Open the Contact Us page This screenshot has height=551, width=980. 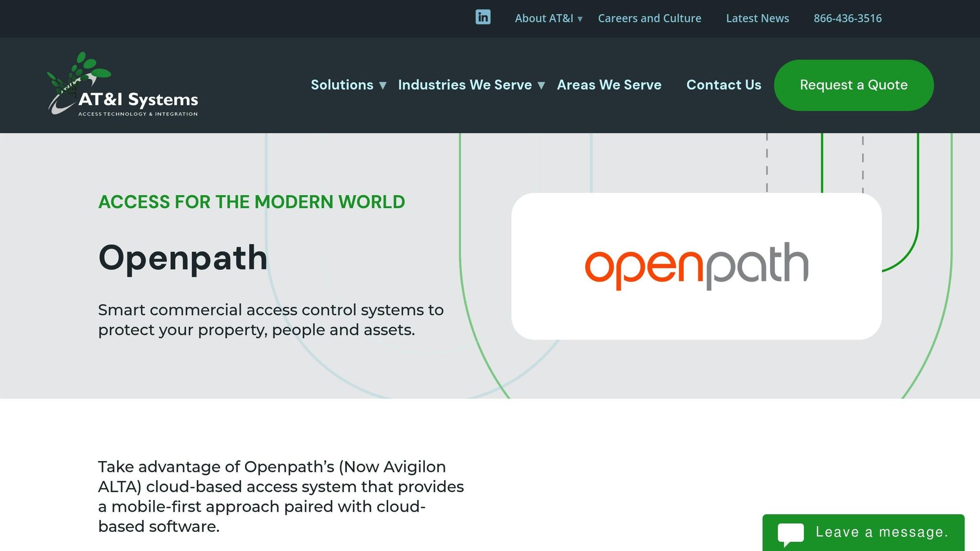coord(724,85)
